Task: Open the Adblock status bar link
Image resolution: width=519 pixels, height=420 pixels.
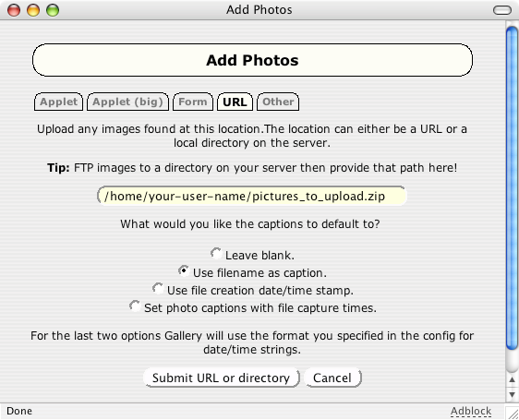Action: (471, 411)
